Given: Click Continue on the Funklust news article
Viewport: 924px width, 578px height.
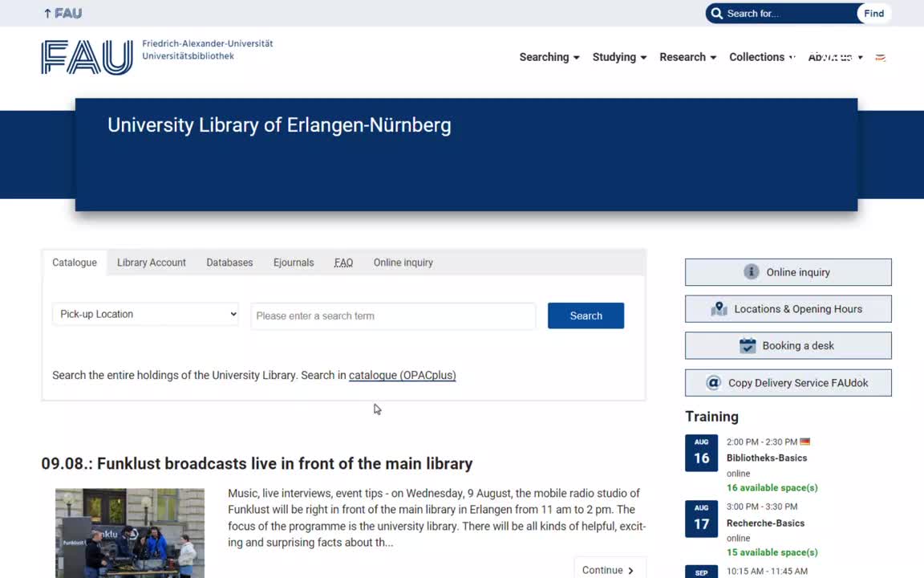Looking at the screenshot, I should (607, 569).
